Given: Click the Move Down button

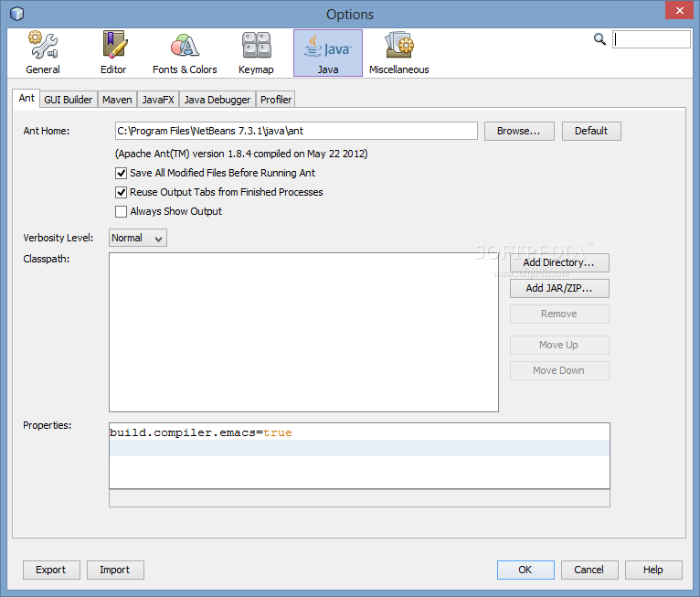Looking at the screenshot, I should [559, 370].
